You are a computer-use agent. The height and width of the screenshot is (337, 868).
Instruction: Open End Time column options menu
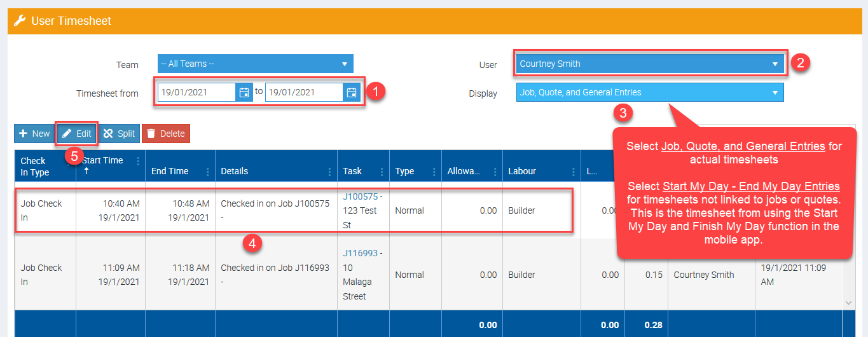click(208, 172)
